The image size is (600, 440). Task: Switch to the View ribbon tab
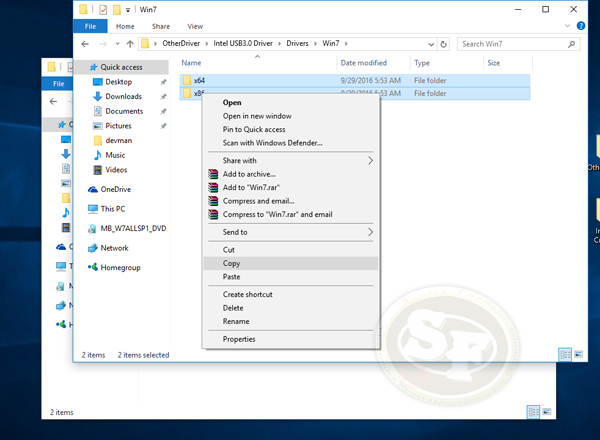point(195,26)
